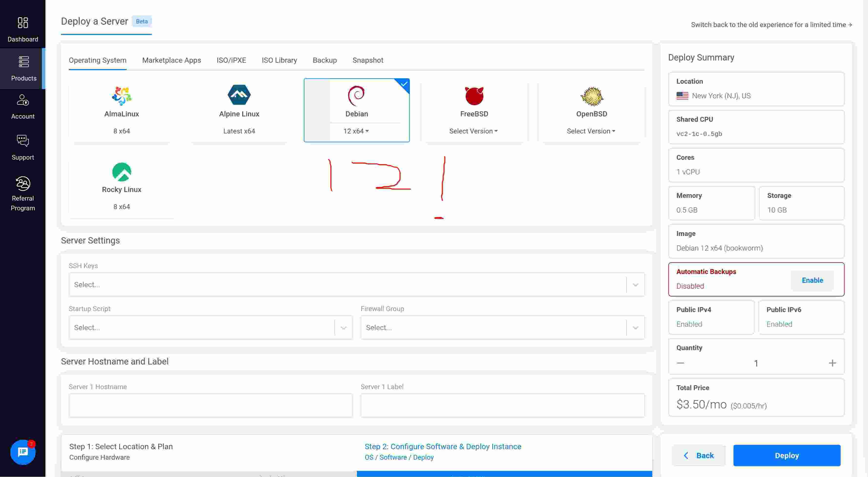Click the Debian selected checkmark badge

pyautogui.click(x=404, y=84)
